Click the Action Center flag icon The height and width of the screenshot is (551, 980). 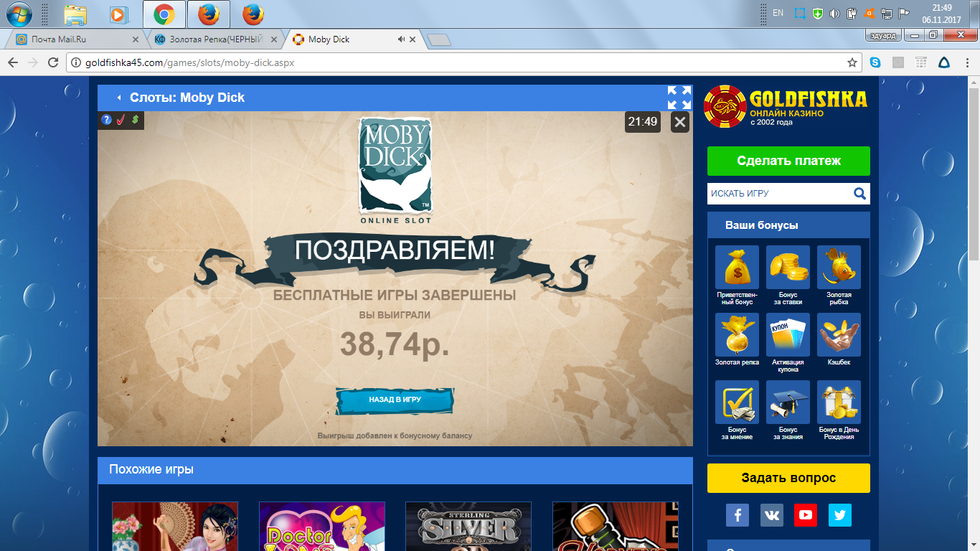point(904,13)
